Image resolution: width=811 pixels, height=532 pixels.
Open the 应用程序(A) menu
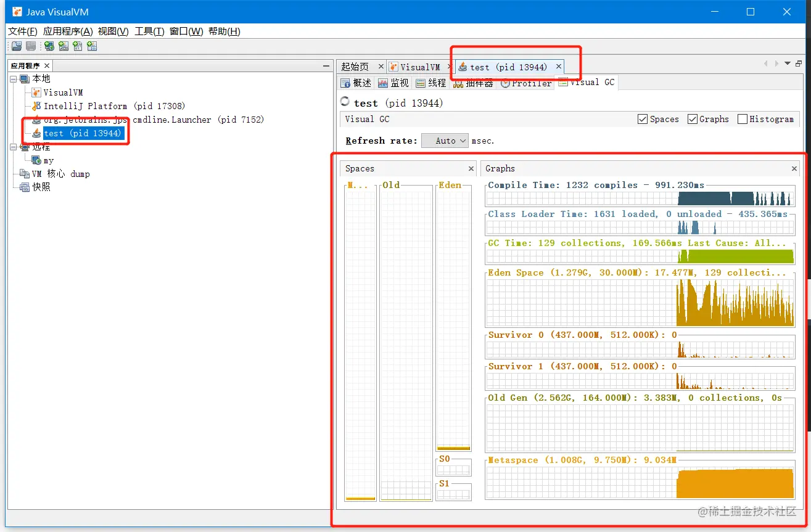tap(68, 31)
